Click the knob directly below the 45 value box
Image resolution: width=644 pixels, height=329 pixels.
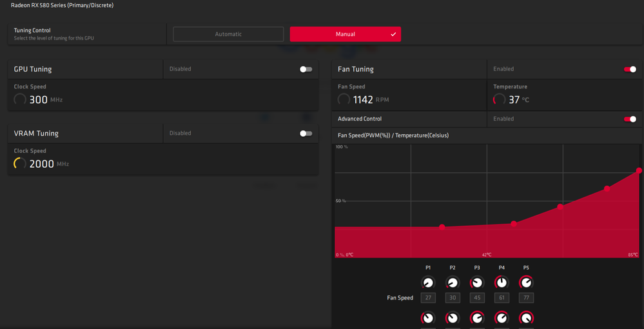click(x=477, y=318)
